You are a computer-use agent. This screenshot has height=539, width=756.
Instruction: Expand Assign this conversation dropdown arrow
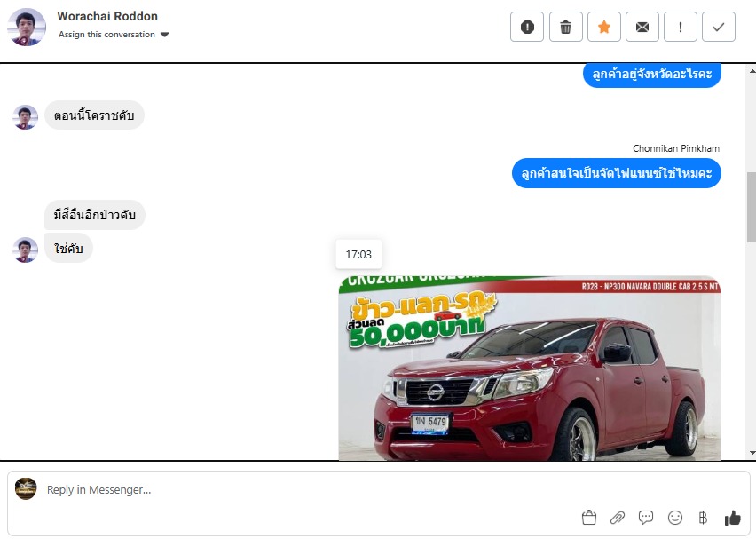pyautogui.click(x=164, y=35)
